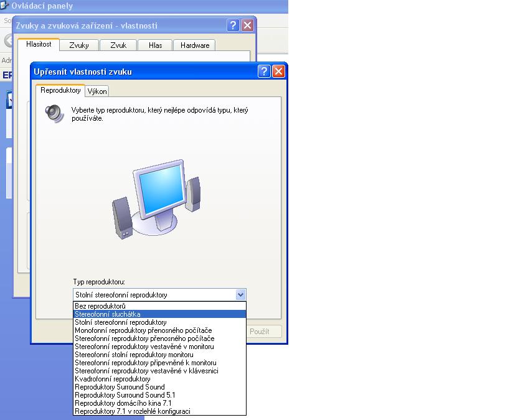Open the Zvuky tab in background dialog

(x=79, y=45)
